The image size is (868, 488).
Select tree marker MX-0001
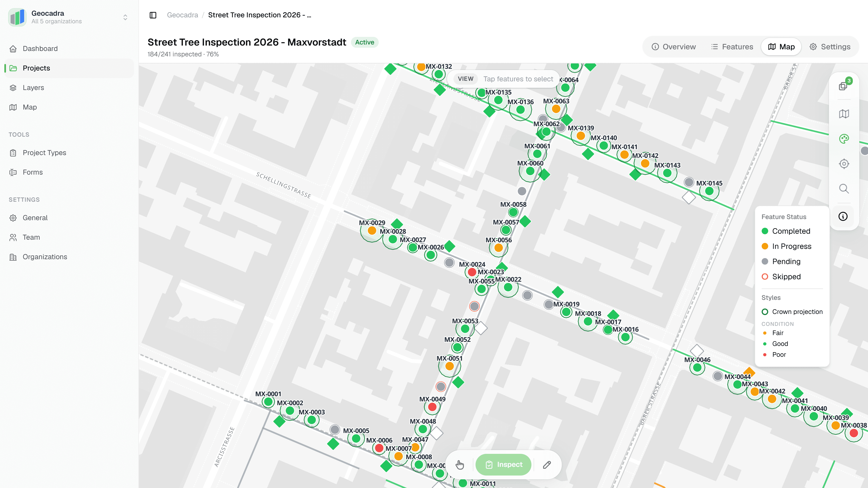pyautogui.click(x=268, y=402)
